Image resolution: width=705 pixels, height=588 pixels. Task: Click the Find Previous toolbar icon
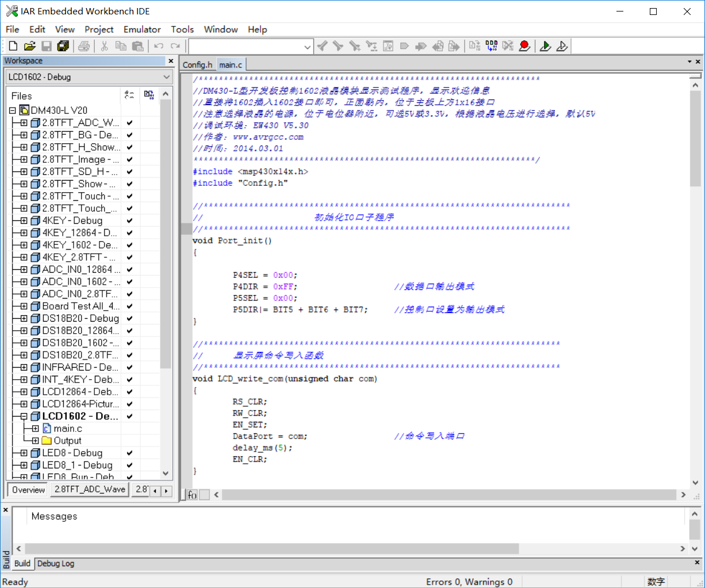[x=322, y=46]
